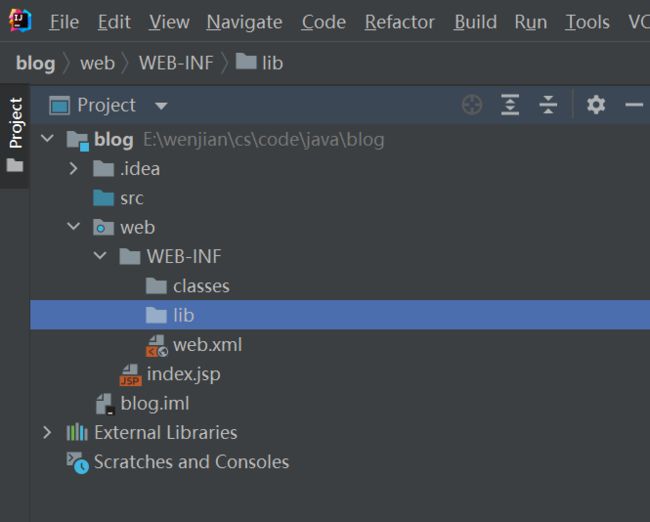Hide the Project panel with minus icon
This screenshot has height=522, width=650.
point(634,105)
